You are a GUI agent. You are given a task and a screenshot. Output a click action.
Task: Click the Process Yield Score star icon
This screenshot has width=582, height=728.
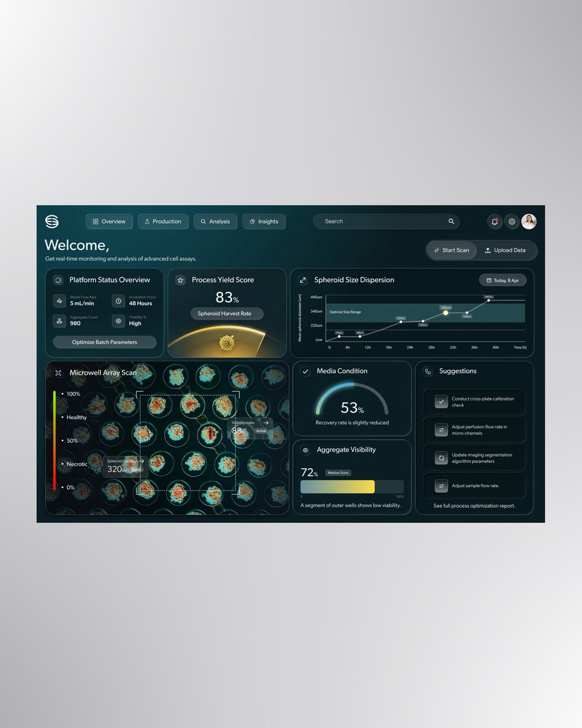180,280
